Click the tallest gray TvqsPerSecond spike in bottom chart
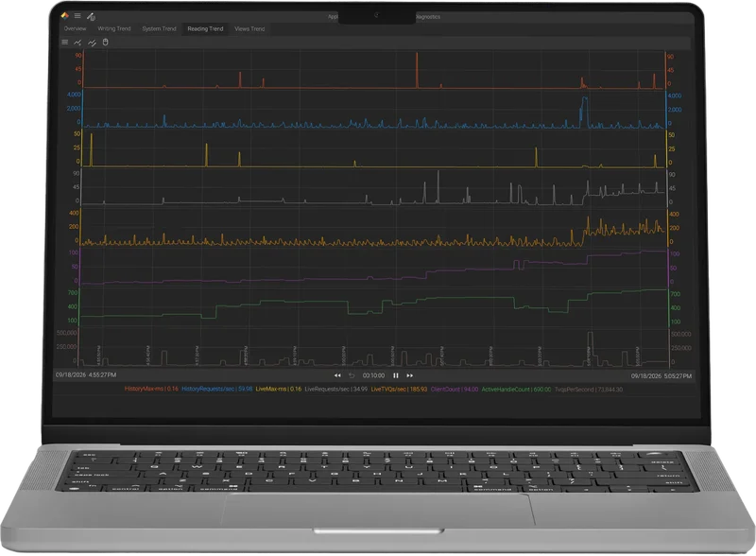756x556 pixels. click(x=590, y=348)
